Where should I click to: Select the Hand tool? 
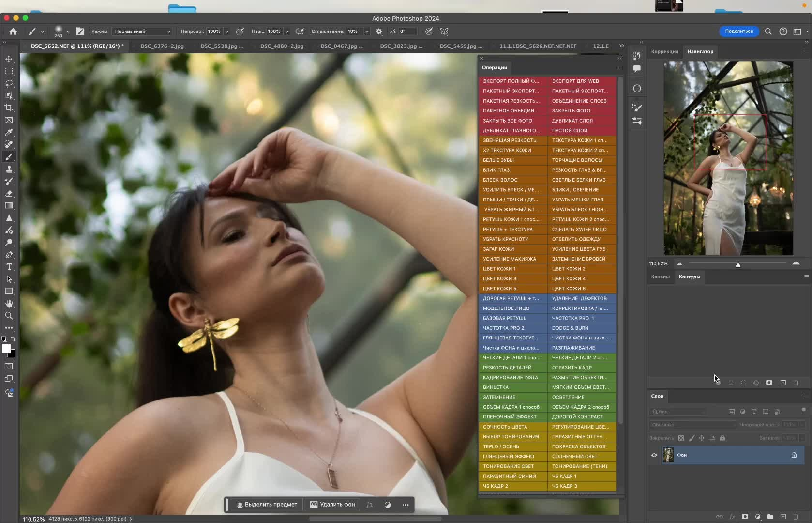tap(9, 304)
